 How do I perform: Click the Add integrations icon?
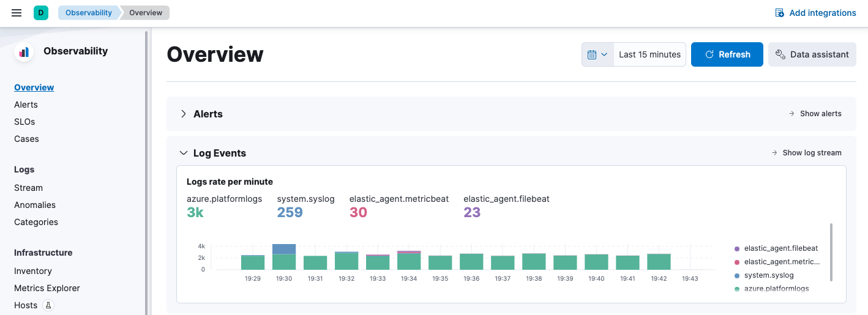tap(779, 13)
